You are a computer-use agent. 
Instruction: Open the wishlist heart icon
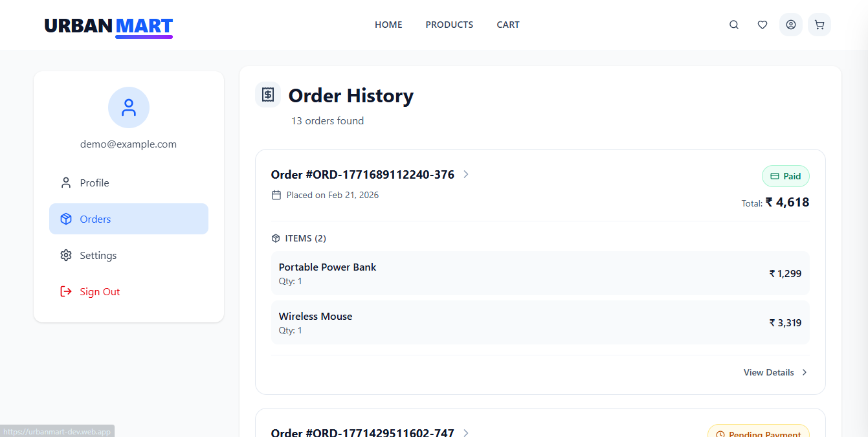tap(762, 25)
